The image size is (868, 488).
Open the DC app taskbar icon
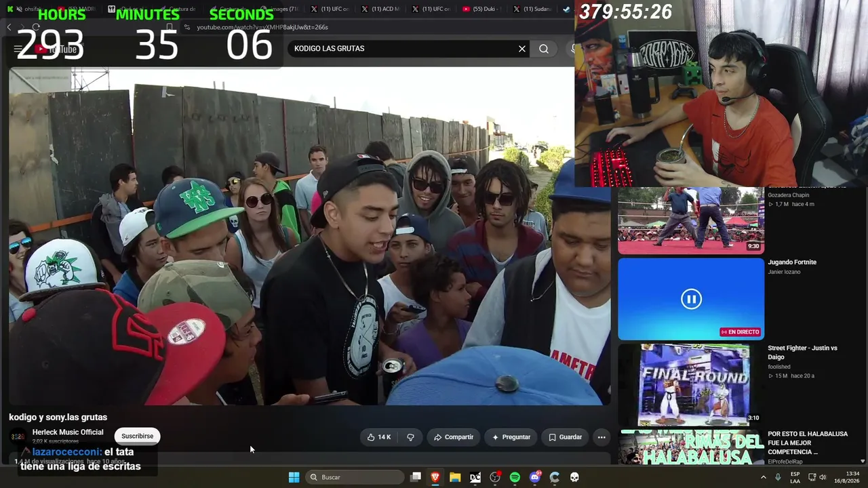coord(475,477)
